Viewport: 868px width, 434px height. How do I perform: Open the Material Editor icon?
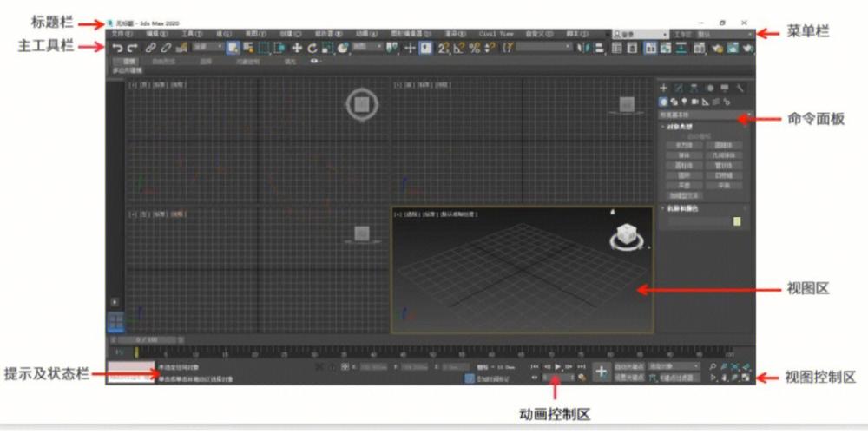click(x=699, y=48)
